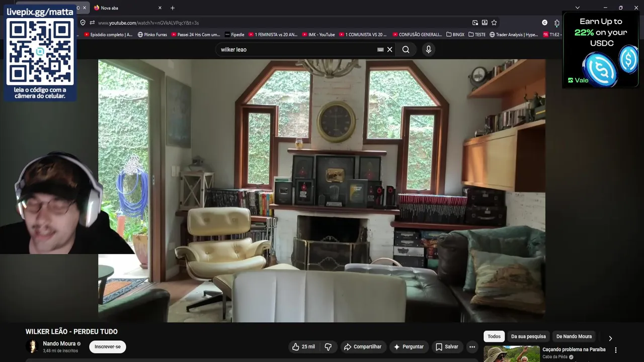Open the Compartilhar share button
The width and height of the screenshot is (644, 362).
tap(363, 346)
